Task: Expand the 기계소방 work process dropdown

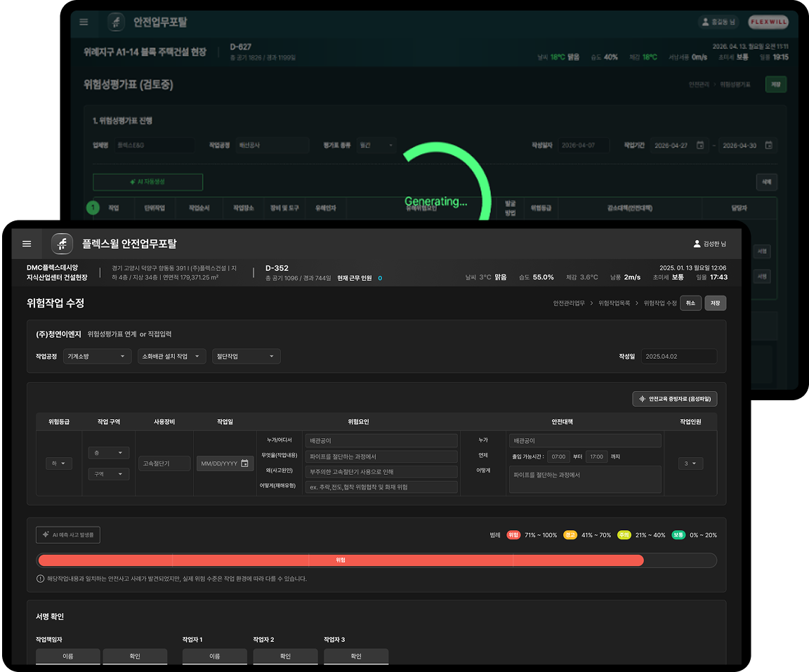Action: 97,357
